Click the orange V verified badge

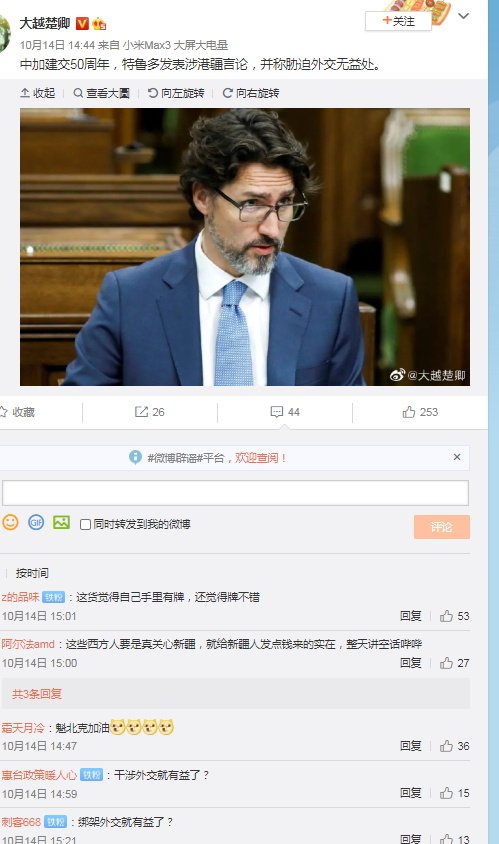82,24
